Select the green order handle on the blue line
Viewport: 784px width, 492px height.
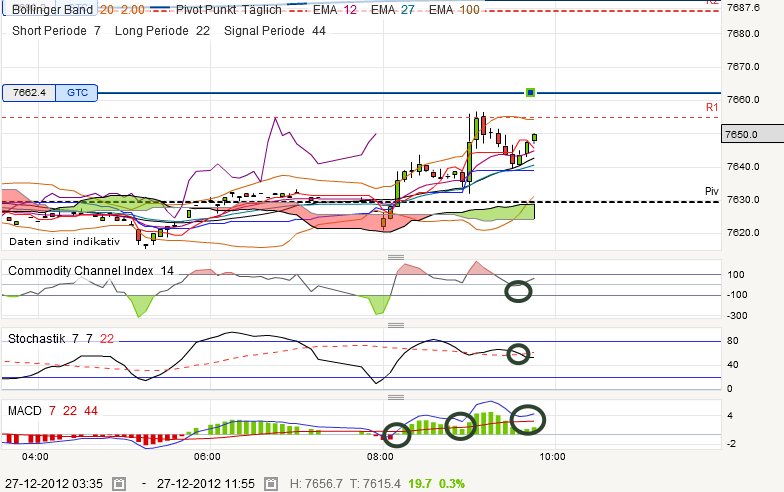[530, 92]
